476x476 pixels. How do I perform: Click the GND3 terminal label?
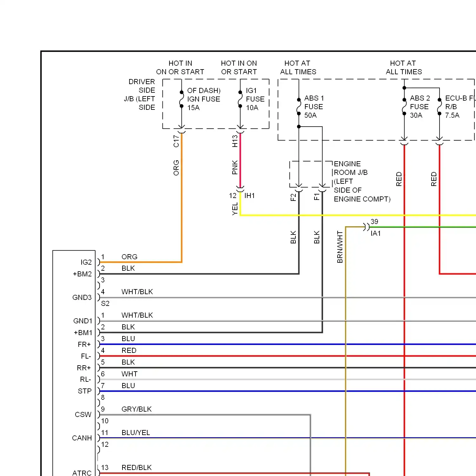pyautogui.click(x=82, y=297)
